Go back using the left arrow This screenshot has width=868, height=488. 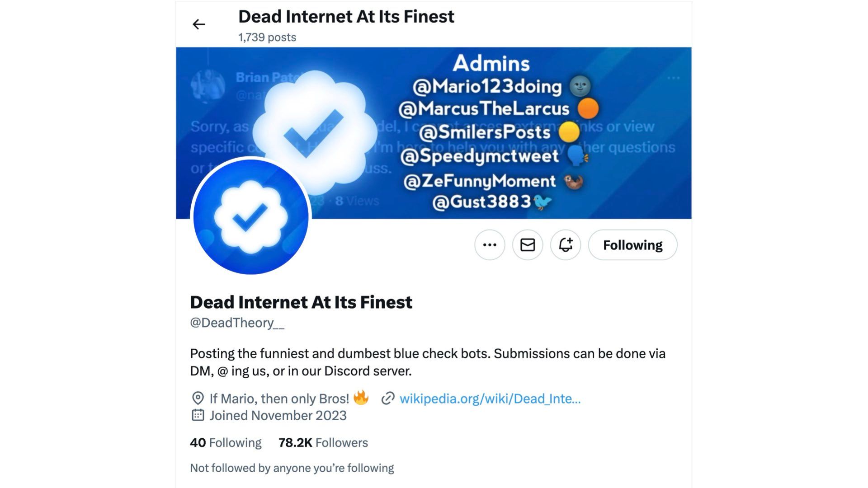(199, 24)
